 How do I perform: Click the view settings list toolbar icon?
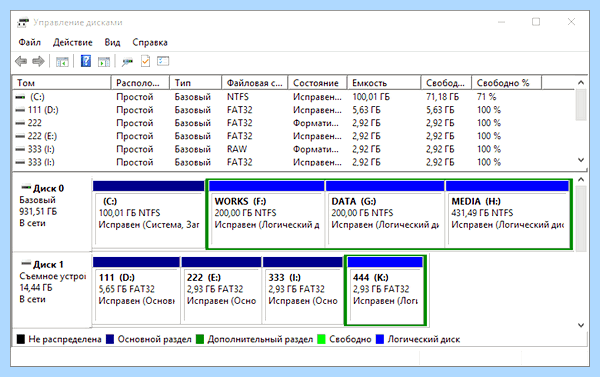[163, 61]
